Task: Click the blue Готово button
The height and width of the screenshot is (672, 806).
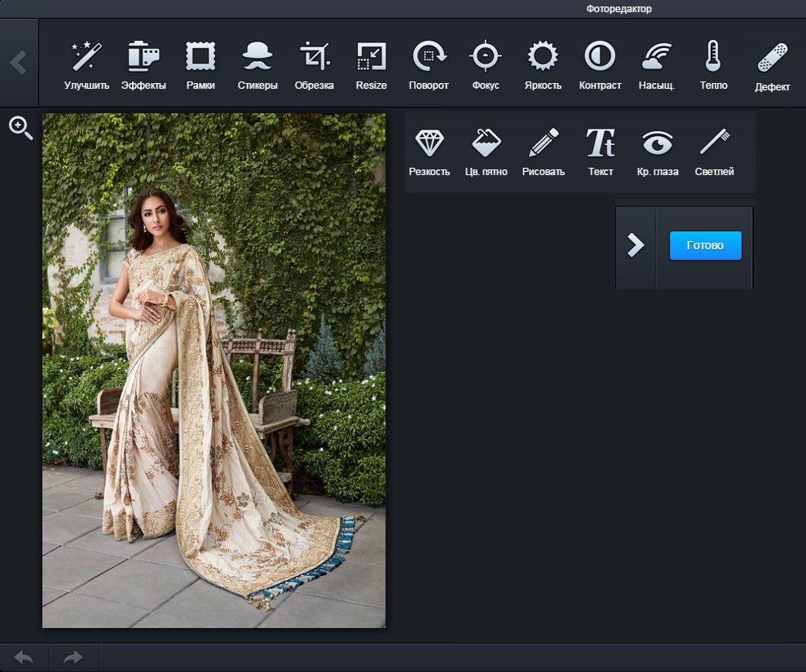Action: (x=705, y=245)
